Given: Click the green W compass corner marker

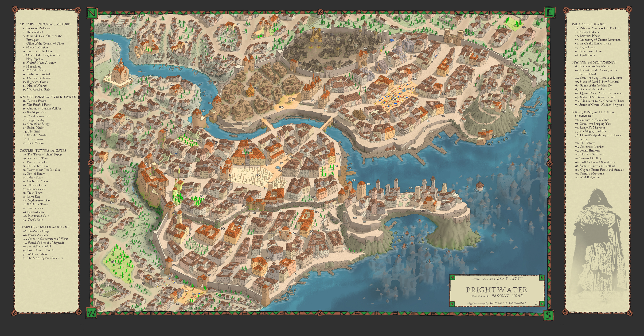Looking at the screenshot, I should click(x=92, y=313).
